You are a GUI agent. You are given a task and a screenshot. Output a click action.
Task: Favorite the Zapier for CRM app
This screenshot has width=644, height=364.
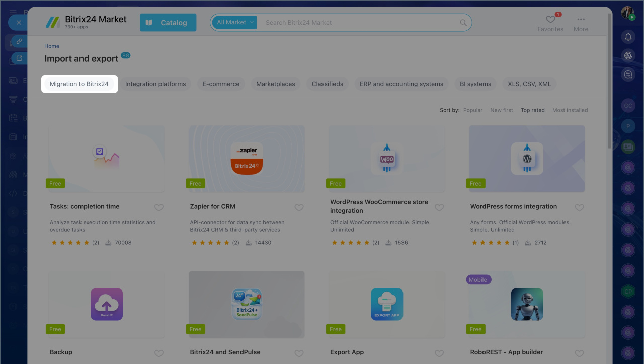[299, 207]
